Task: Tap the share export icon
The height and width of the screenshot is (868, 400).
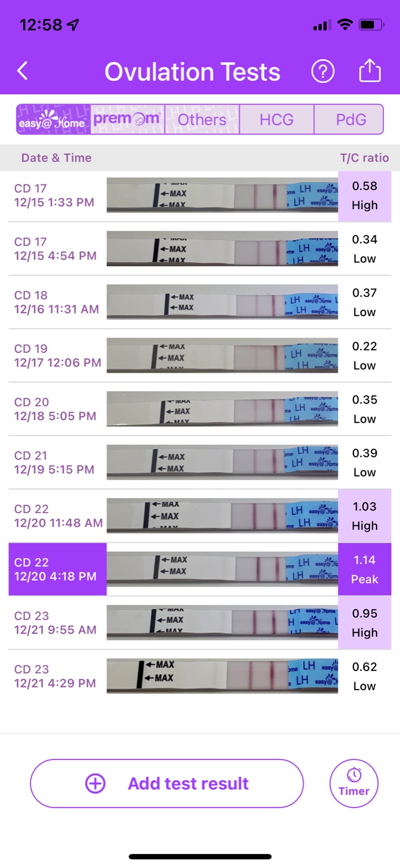Action: point(370,71)
